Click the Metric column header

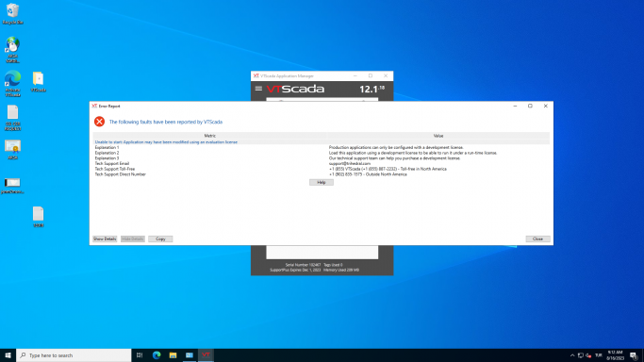point(210,136)
